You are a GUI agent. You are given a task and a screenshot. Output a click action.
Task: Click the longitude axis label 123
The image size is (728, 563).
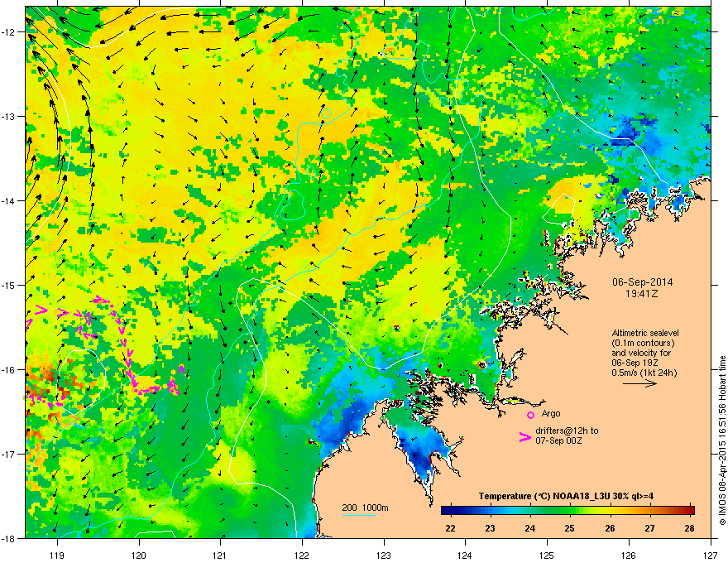(384, 555)
